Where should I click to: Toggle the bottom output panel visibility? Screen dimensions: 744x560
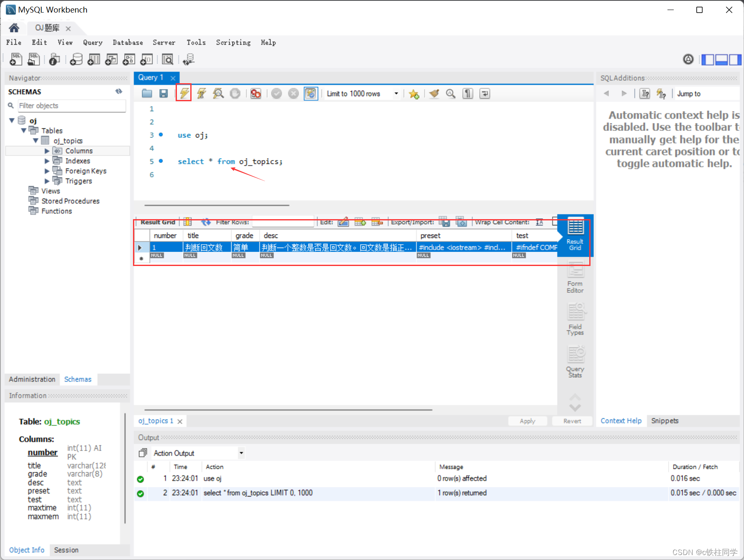click(x=721, y=59)
